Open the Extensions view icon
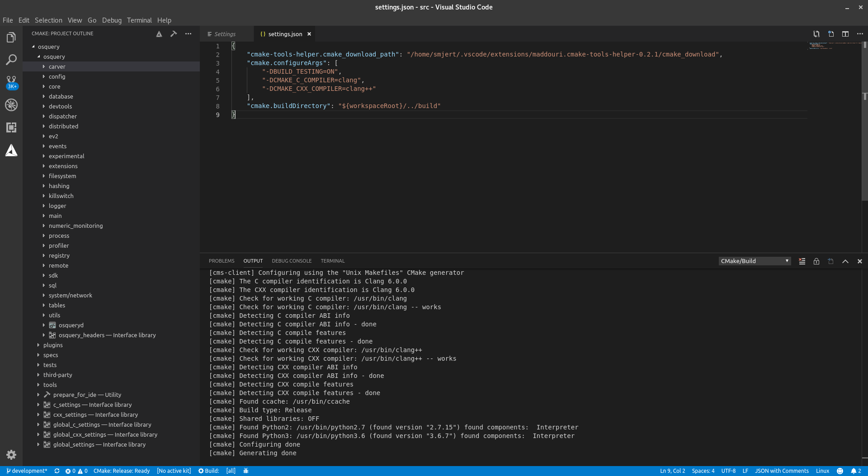Viewport: 868px width, 476px height. (11, 127)
